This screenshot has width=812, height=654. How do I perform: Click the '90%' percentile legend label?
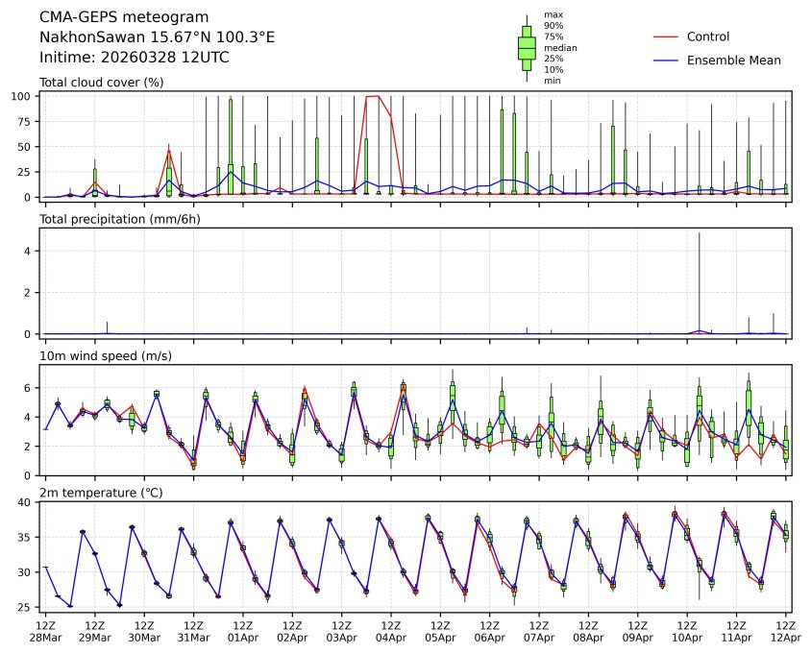point(553,26)
